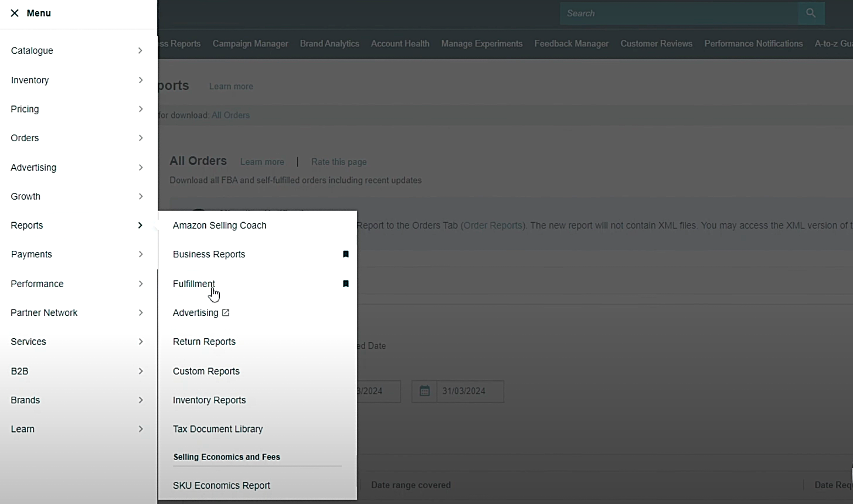Expand the Advertising submenu chevron in main menu
853x504 pixels.
[140, 167]
